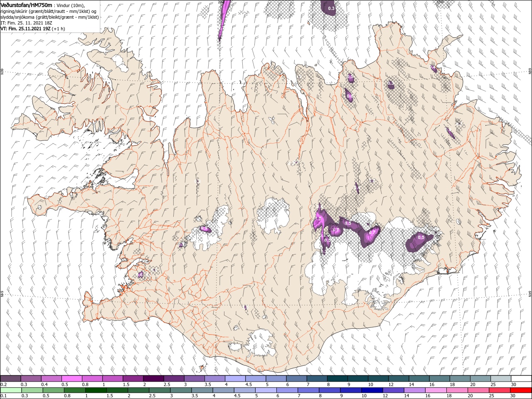
Task: Pick bottom-row bright red swatch after 30
Action: 520,390
